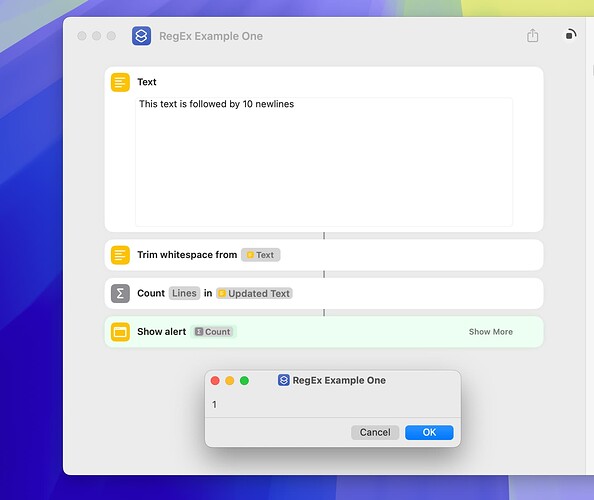Click the Show alert action icon
Viewport: 594px width, 500px height.
(x=120, y=332)
